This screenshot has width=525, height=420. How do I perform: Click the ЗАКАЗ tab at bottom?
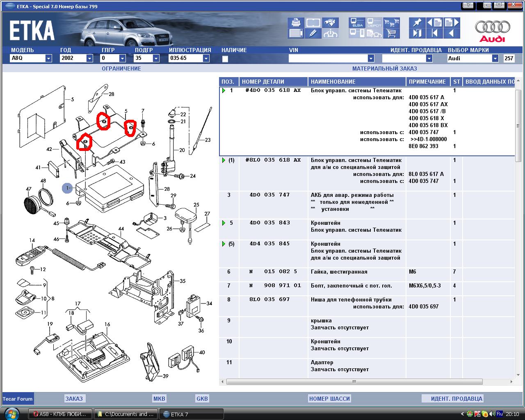click(x=74, y=398)
